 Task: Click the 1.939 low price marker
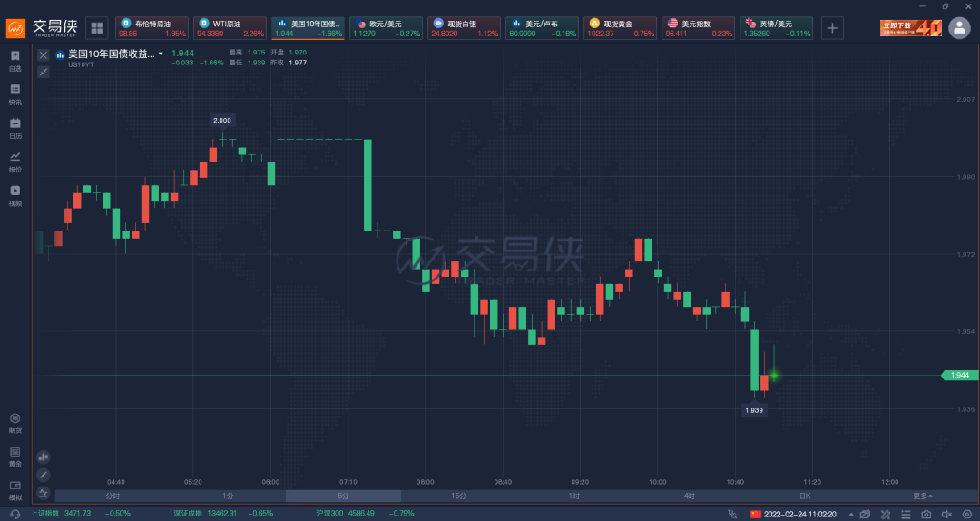(x=754, y=410)
